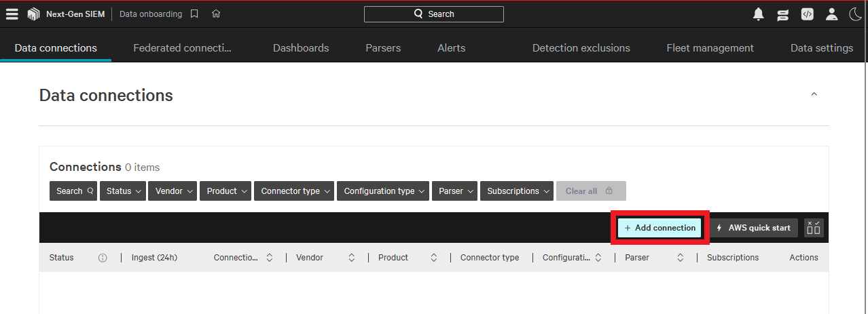Viewport: 868px width, 314px height.
Task: Click the Clear all filters button
Action: [591, 191]
